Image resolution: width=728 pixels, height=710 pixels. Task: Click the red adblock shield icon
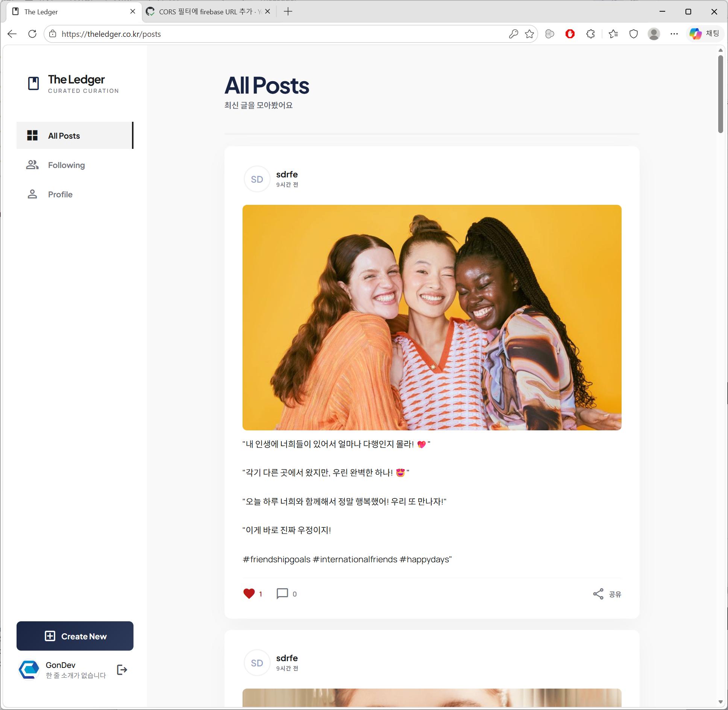coord(570,34)
